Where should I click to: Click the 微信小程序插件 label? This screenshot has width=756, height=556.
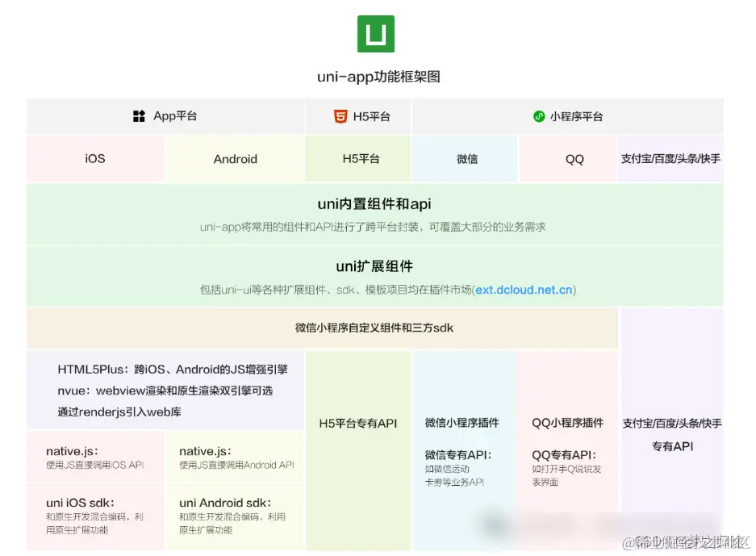(x=462, y=423)
